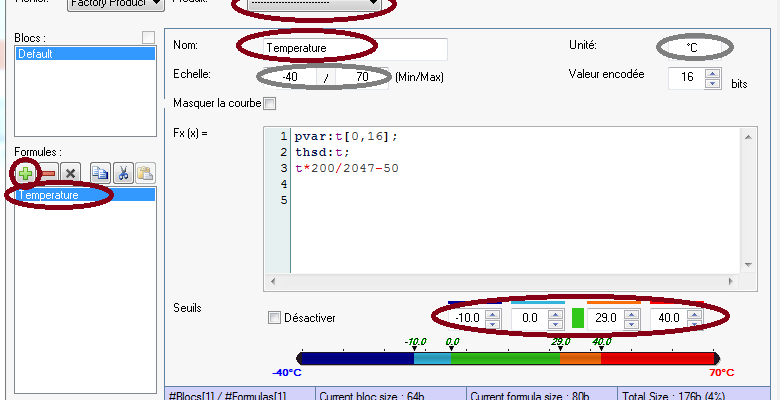Click the -10.0 marker on the color bar
This screenshot has height=400, width=780.
414,349
